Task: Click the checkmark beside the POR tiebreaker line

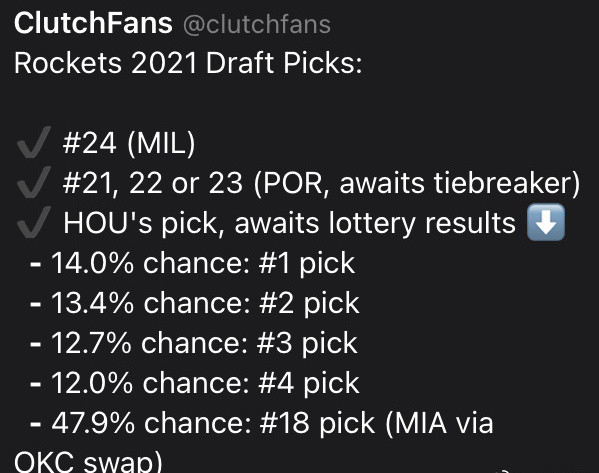Action: point(34,182)
